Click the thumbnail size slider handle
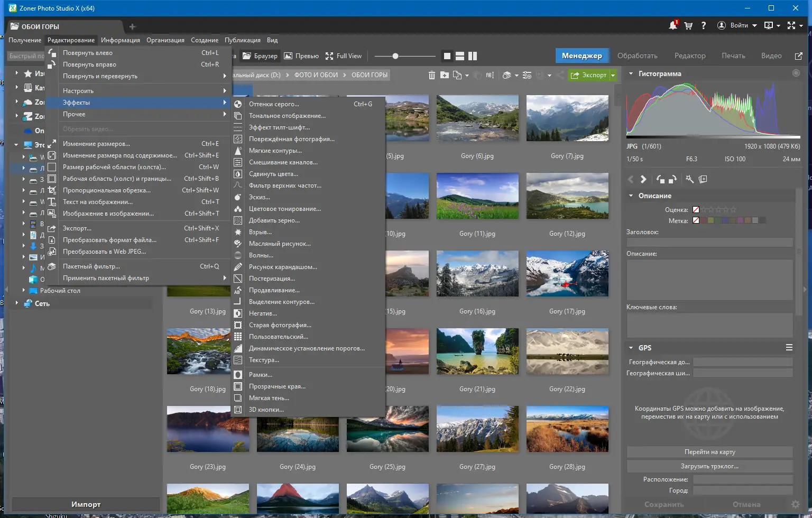 (x=395, y=56)
